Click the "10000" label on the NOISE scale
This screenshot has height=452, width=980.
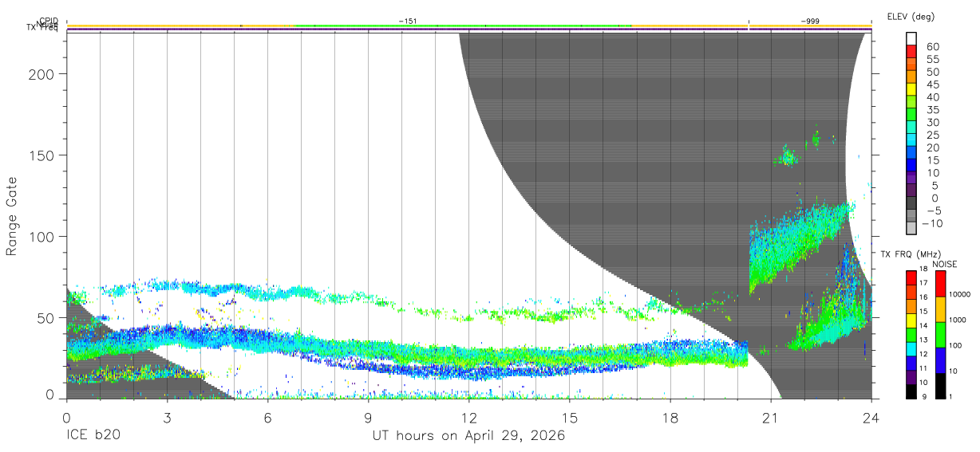click(960, 295)
